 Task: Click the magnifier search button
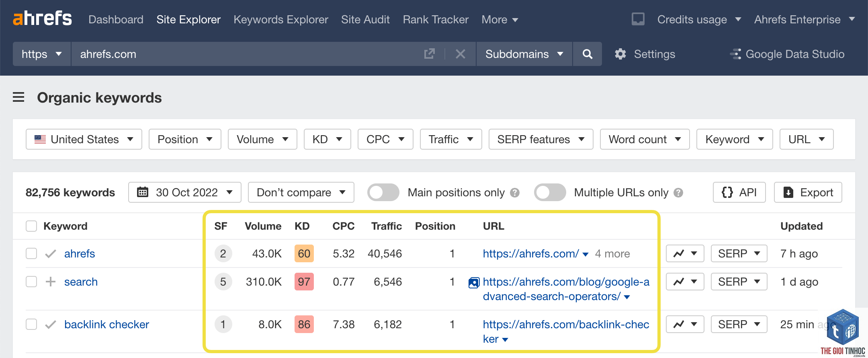[588, 54]
